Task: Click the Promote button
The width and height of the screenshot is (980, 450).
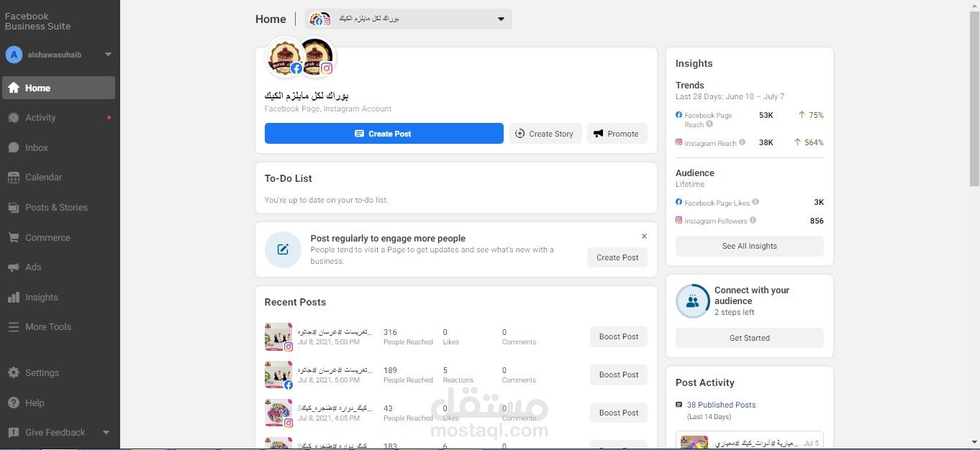Action: tap(617, 134)
